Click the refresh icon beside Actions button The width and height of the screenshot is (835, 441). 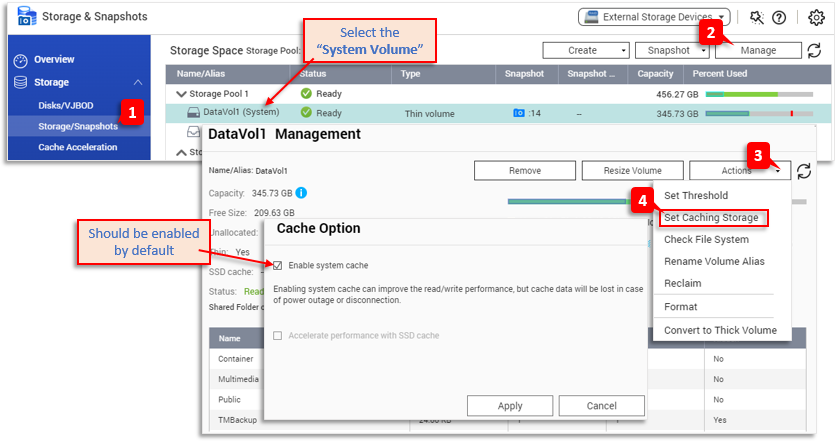[803, 171]
